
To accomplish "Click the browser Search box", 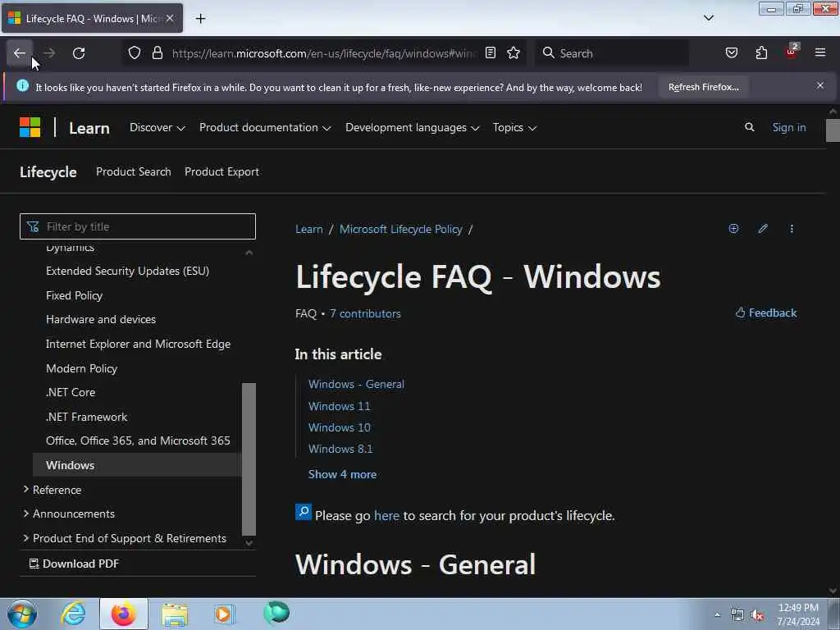I will coord(612,53).
